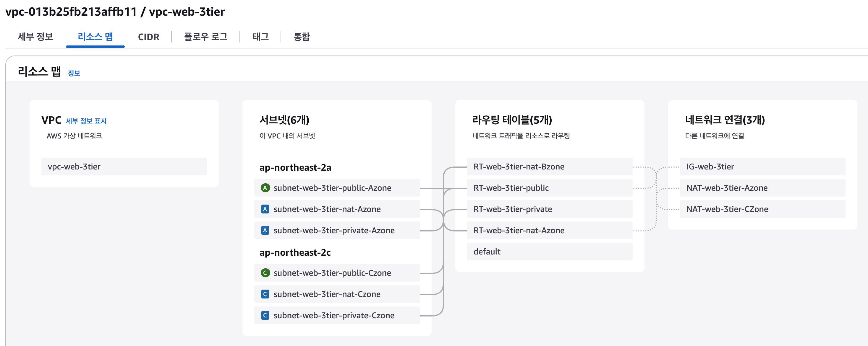Click blue C icon of nat-Czone subnet
Screen dimensions: 868x346
[265, 294]
